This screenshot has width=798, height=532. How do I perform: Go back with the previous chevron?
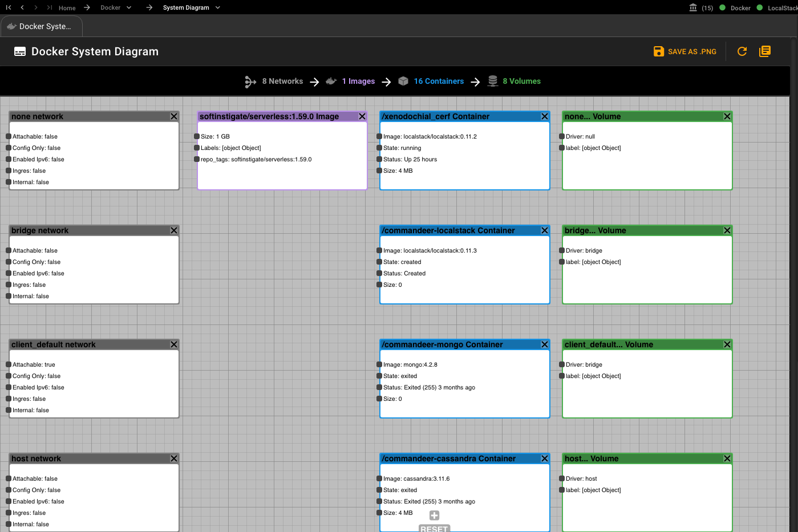pos(22,7)
